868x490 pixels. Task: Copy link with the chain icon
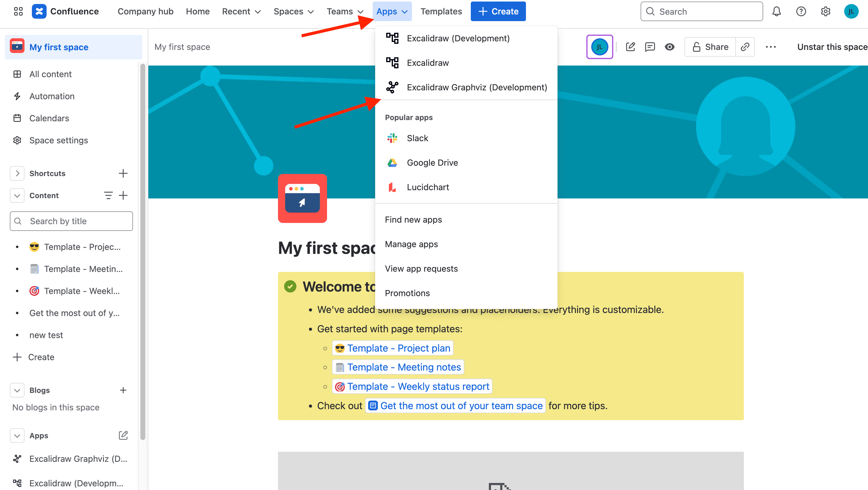coord(745,47)
